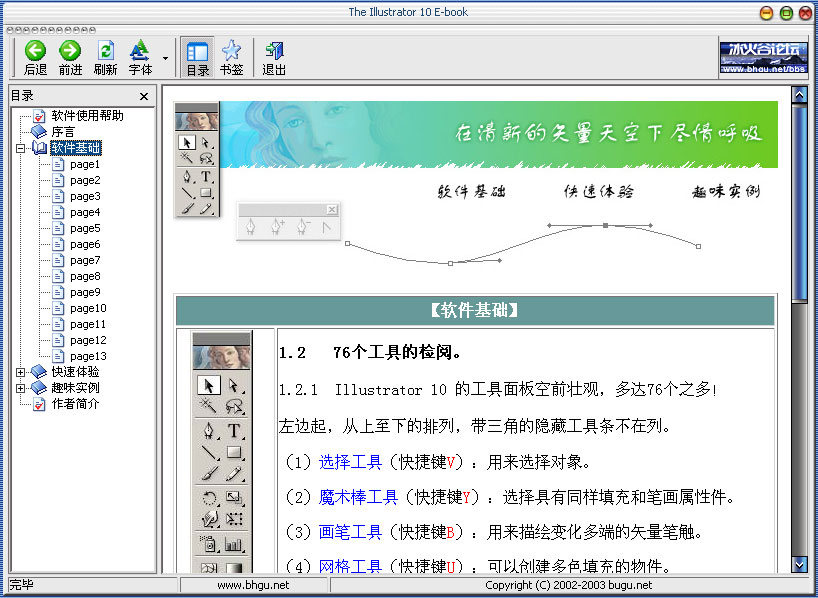
Task: Expand the 趣味实例 tree node
Action: click(20, 388)
